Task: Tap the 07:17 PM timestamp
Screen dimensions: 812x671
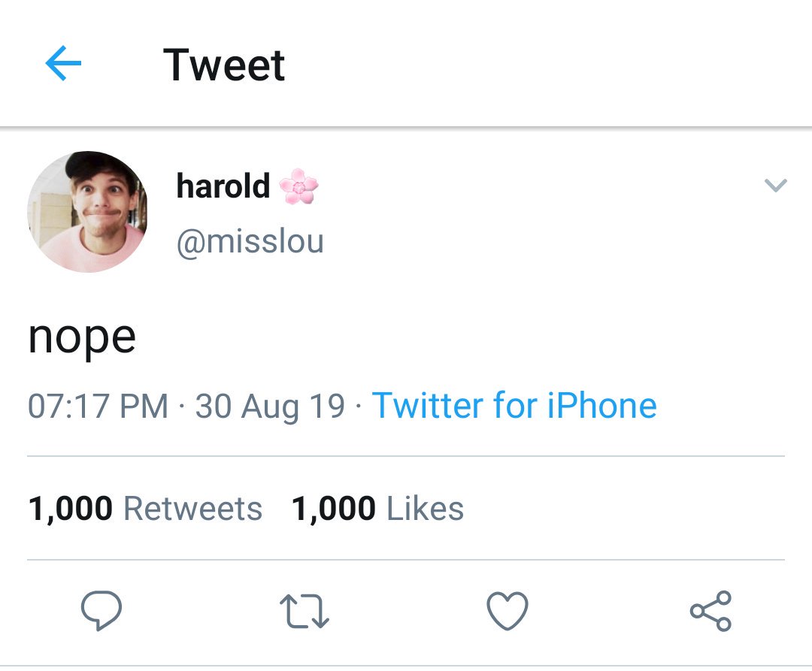Action: point(98,406)
